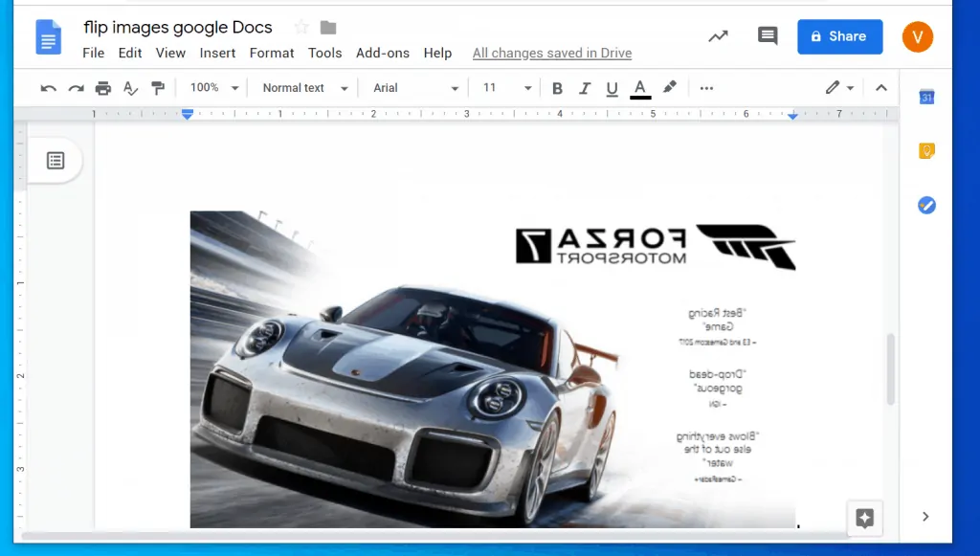Toggle underline formatting
The height and width of the screenshot is (556, 980).
612,89
